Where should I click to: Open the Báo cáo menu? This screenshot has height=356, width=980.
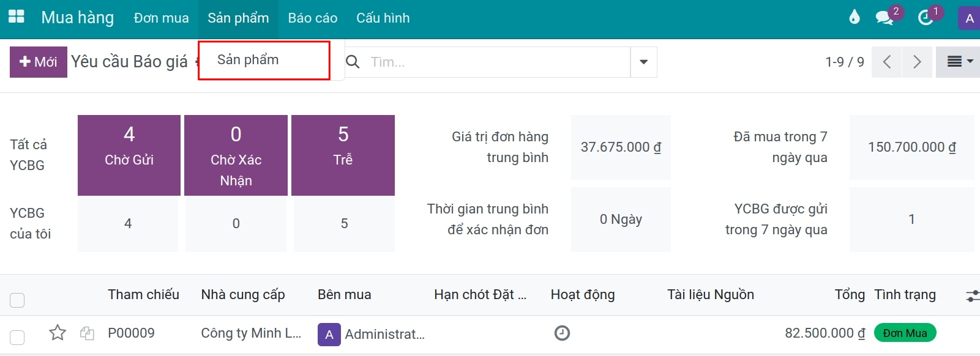313,18
